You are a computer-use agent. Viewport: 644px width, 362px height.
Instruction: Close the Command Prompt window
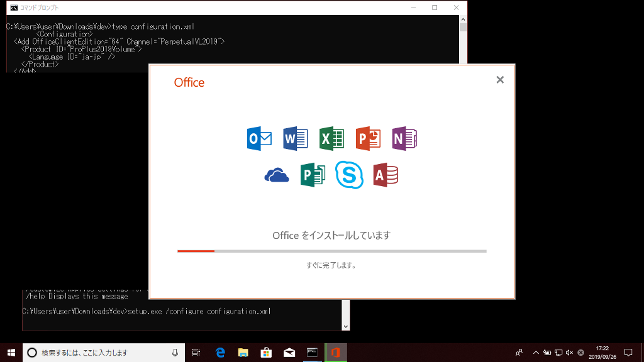[x=457, y=8]
